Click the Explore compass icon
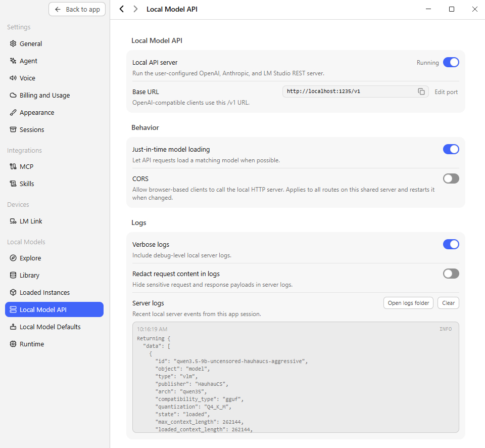 [13, 258]
